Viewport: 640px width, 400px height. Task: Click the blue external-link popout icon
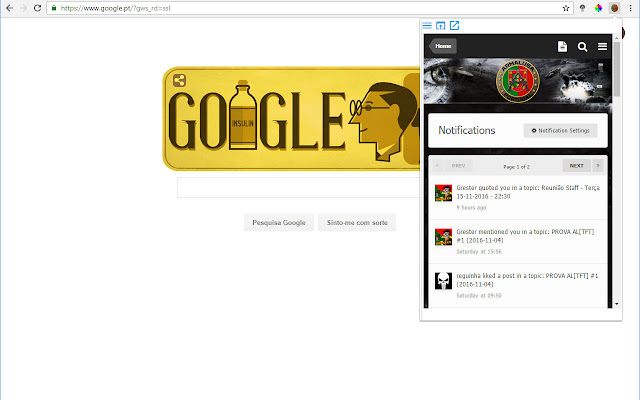(x=454, y=26)
